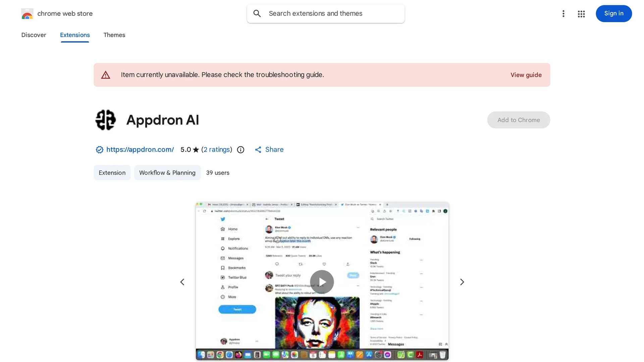Open the Google apps grid
Image resolution: width=644 pixels, height=362 pixels.
(581, 14)
